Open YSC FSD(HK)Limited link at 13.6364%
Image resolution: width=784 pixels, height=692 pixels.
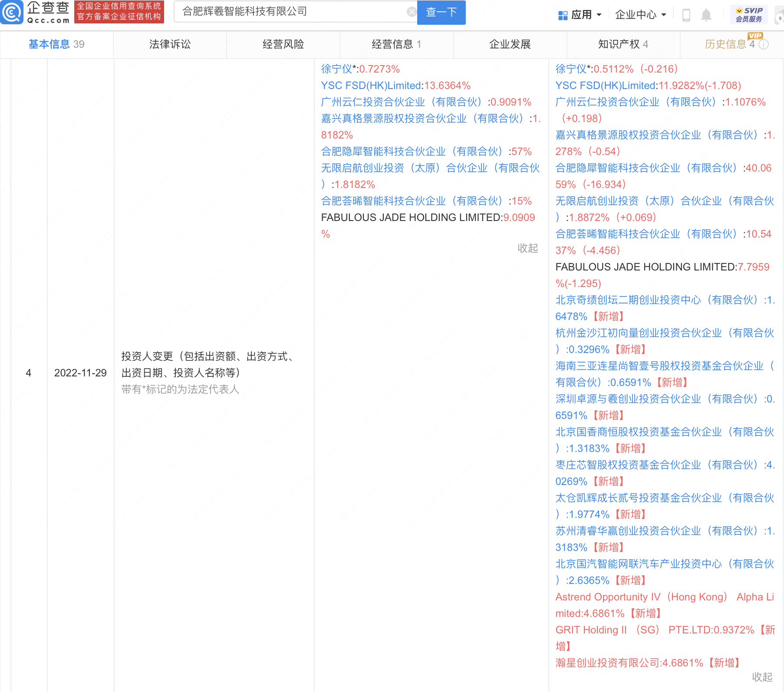(371, 86)
